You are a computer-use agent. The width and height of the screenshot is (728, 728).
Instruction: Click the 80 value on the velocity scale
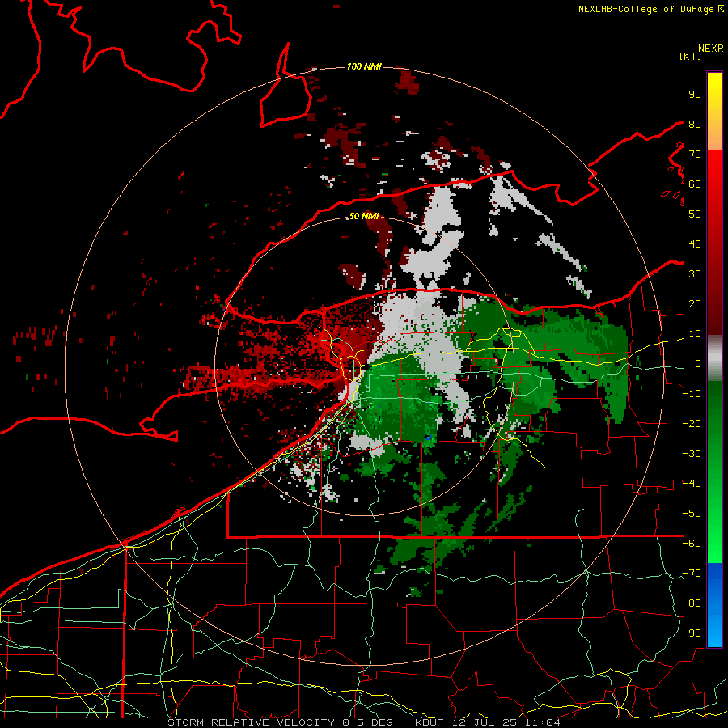[695, 125]
